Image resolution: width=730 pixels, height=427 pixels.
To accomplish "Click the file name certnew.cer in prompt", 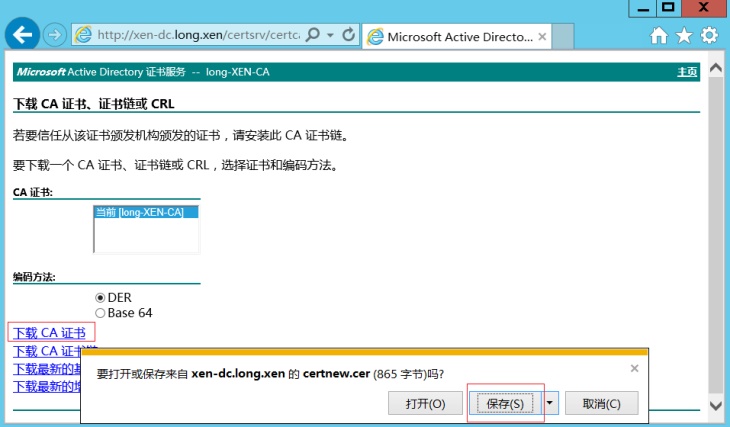I will pyautogui.click(x=336, y=373).
